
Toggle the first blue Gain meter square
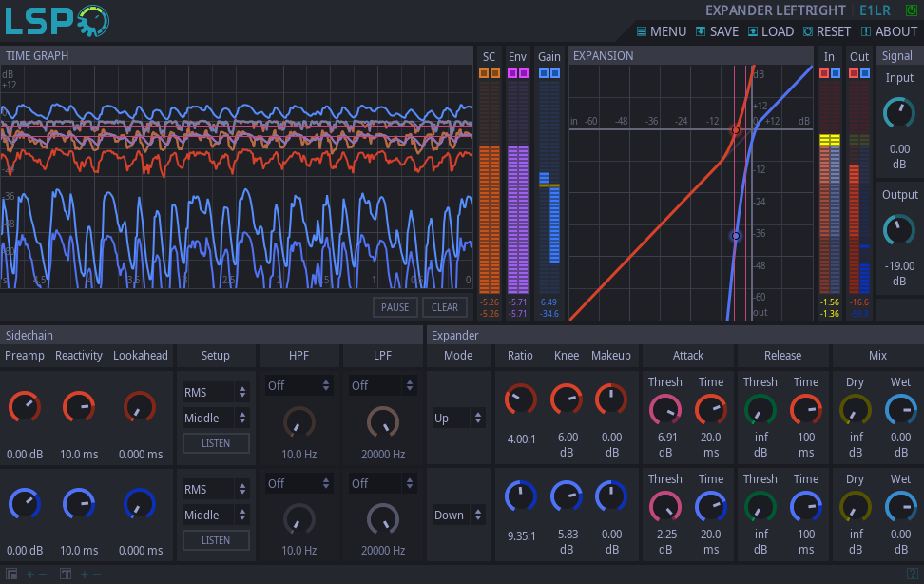point(544,73)
